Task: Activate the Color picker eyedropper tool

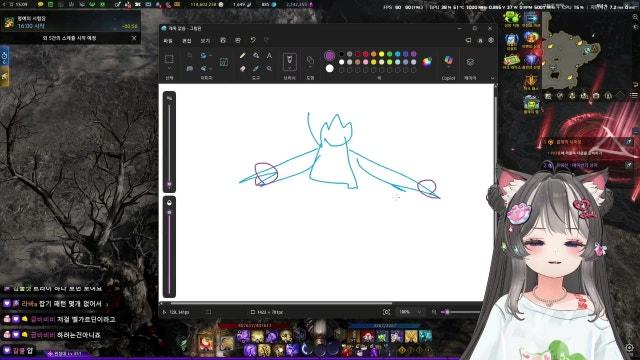Action: [256, 69]
